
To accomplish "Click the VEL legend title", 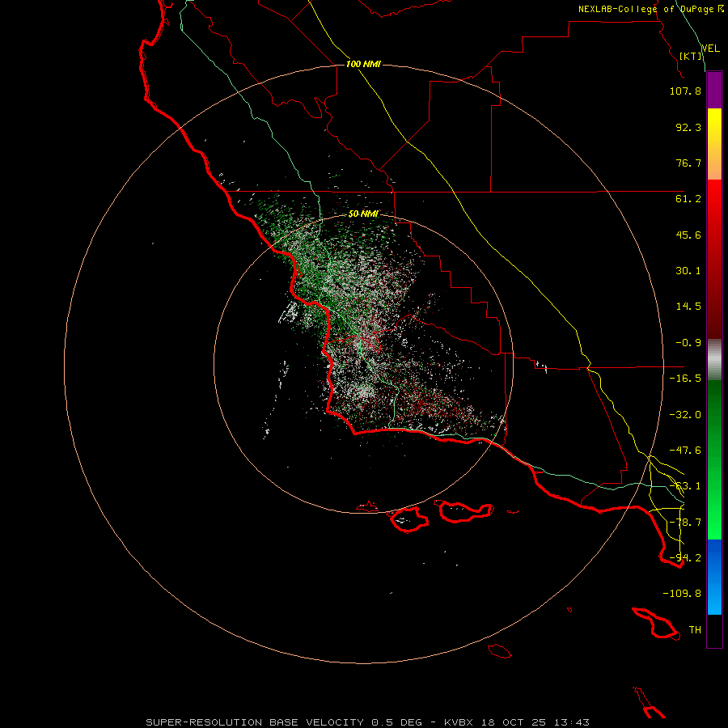I will coord(710,49).
